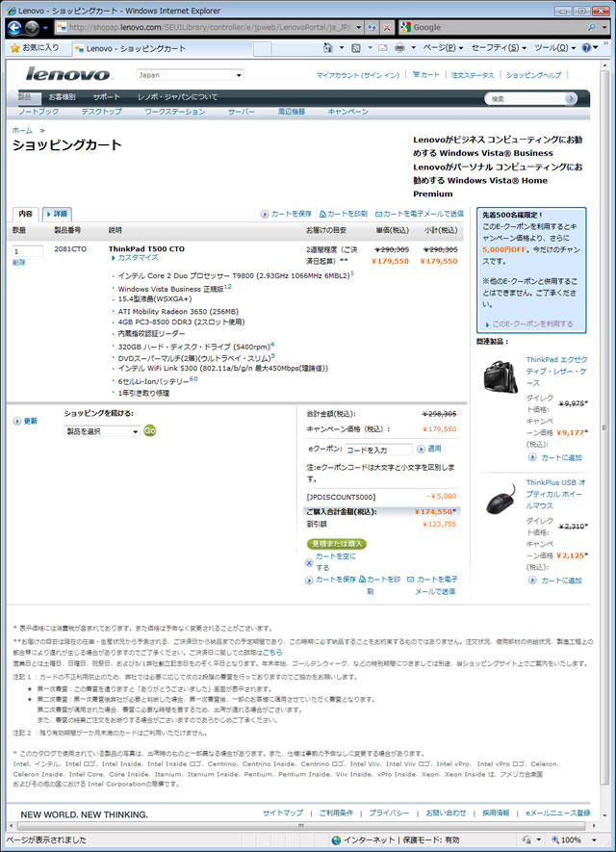Click the empty-cart X icon
Image resolution: width=616 pixels, height=852 pixels.
click(x=309, y=563)
